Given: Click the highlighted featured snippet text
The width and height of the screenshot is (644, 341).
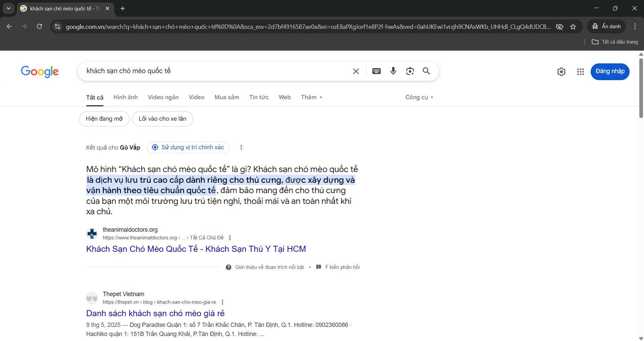Looking at the screenshot, I should 220,185.
